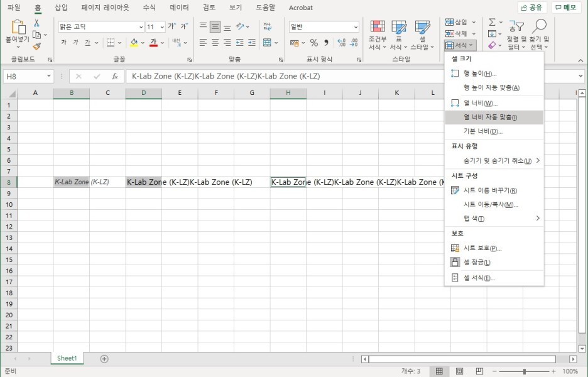Decrease the indent
The height and width of the screenshot is (377, 588).
[240, 42]
